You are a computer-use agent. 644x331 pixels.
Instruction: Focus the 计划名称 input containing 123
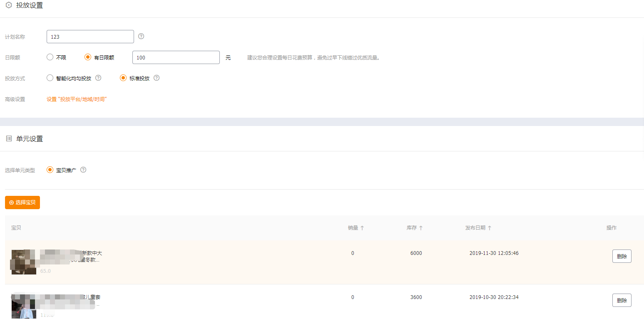click(x=90, y=37)
